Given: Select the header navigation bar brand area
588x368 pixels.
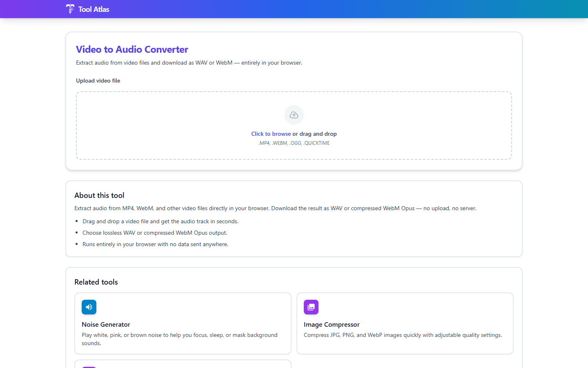Looking at the screenshot, I should [87, 9].
